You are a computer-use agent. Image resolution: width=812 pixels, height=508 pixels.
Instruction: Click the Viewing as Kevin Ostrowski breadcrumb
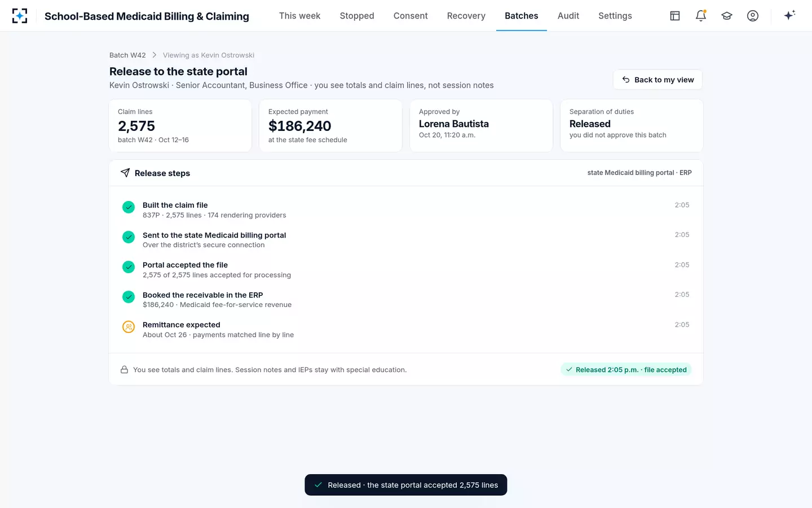click(x=209, y=55)
